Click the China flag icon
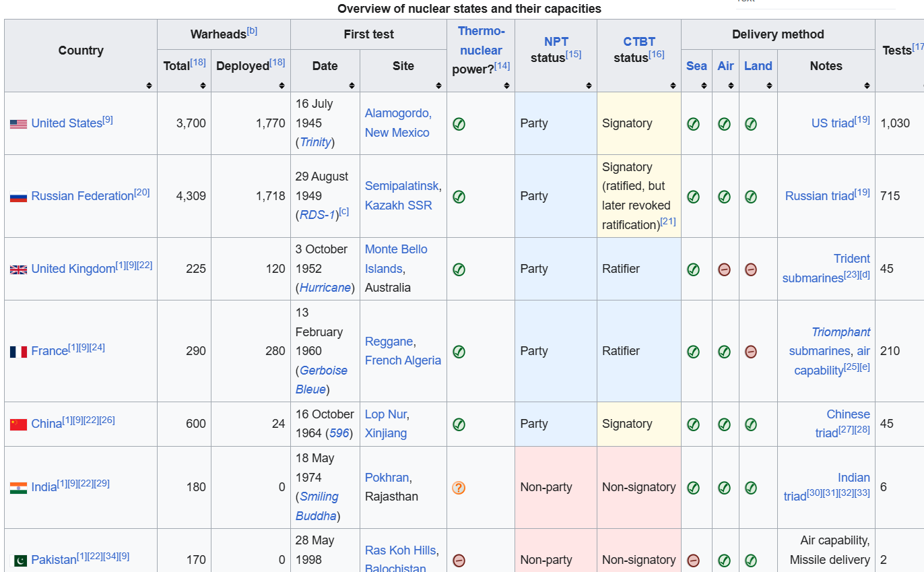 coord(18,424)
